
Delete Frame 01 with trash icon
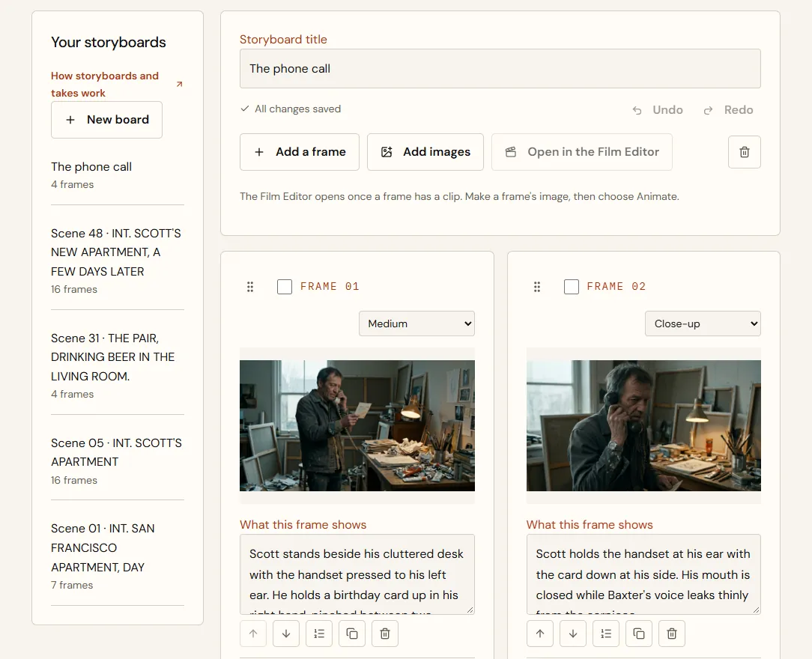(385, 634)
